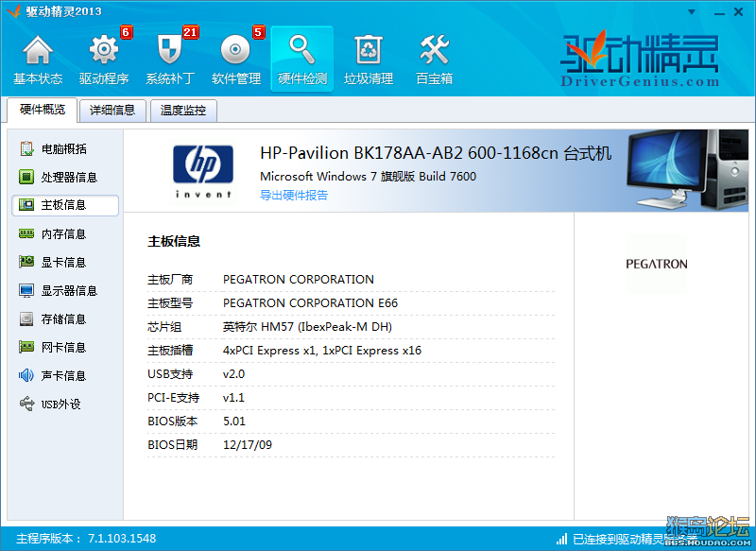Click the PCI-E支持 value v1.1

[x=233, y=398]
